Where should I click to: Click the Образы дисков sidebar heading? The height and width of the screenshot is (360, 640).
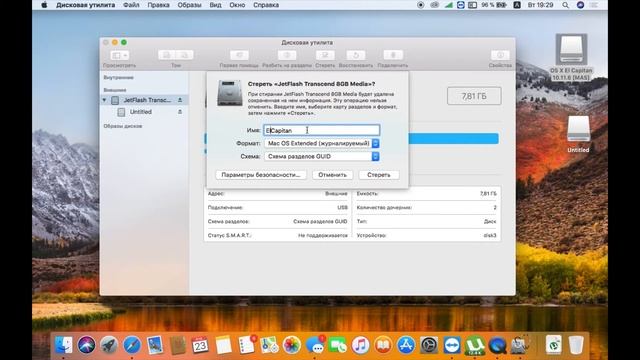pyautogui.click(x=123, y=126)
